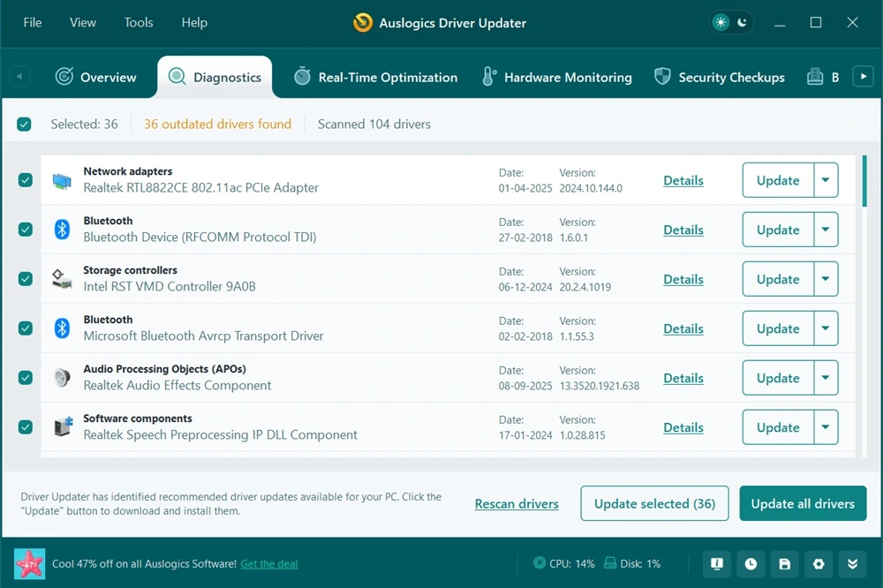The height and width of the screenshot is (588, 883).
Task: Open Details for Microsoft Bluetooth Avrcp
Action: tap(683, 328)
